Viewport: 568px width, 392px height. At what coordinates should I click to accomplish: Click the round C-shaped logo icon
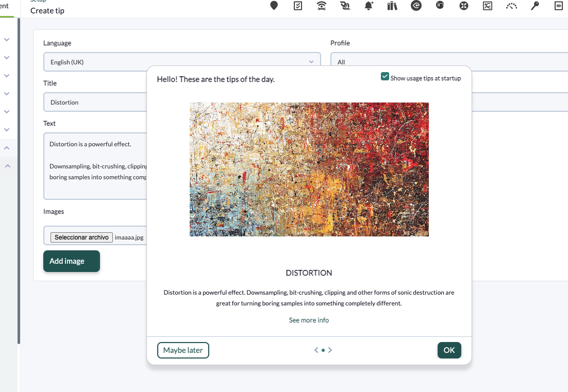click(x=416, y=6)
